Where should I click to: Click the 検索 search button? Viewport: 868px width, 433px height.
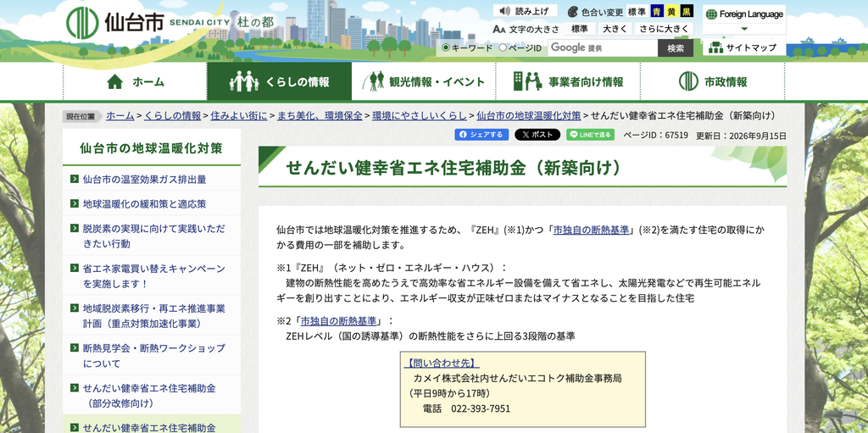pyautogui.click(x=676, y=48)
